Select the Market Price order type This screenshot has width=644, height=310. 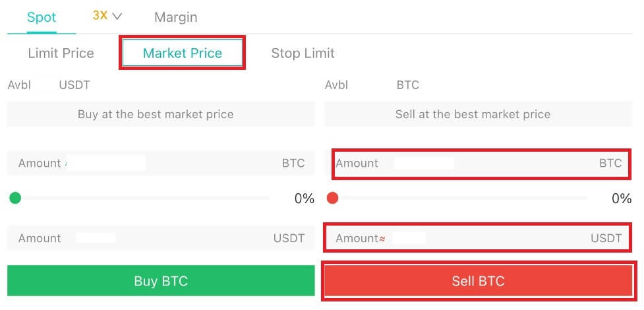(x=183, y=53)
